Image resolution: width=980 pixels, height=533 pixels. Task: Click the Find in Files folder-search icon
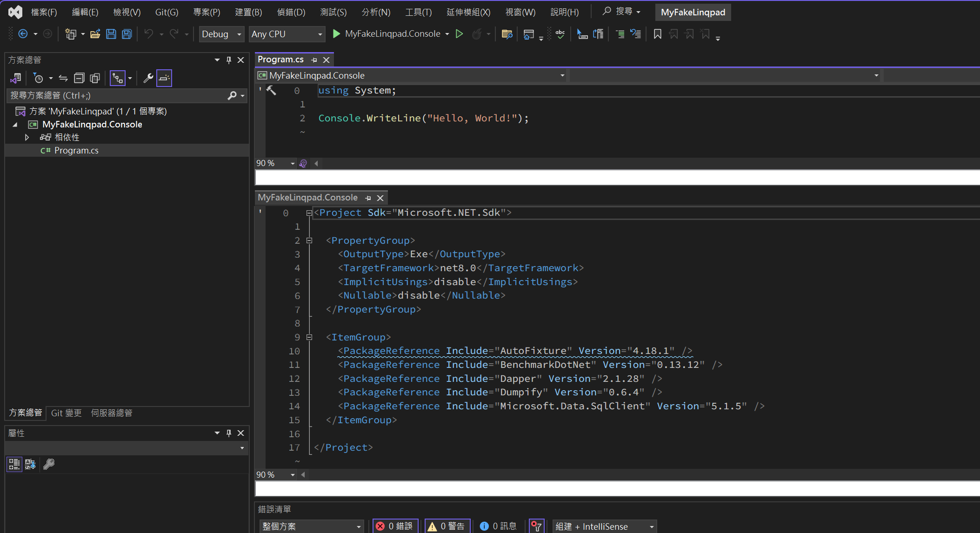tap(507, 34)
